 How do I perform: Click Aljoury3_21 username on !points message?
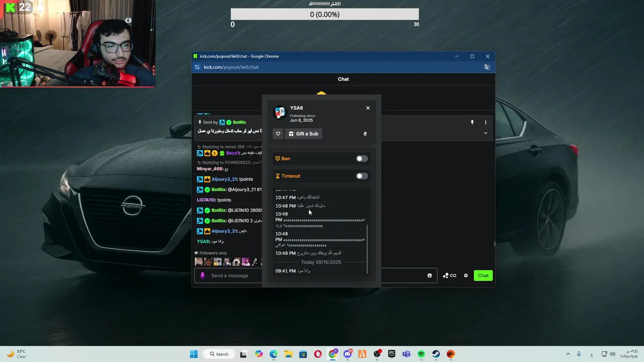point(224,179)
